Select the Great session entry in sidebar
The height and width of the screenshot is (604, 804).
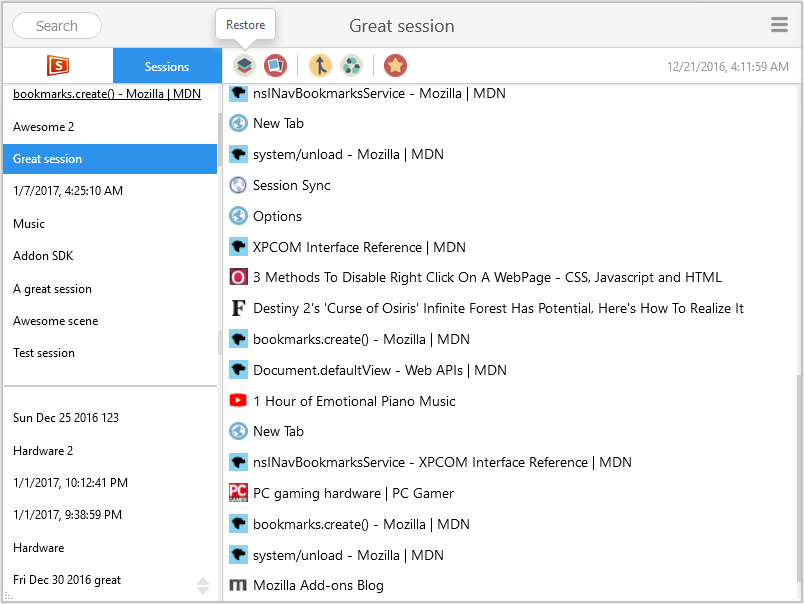110,159
